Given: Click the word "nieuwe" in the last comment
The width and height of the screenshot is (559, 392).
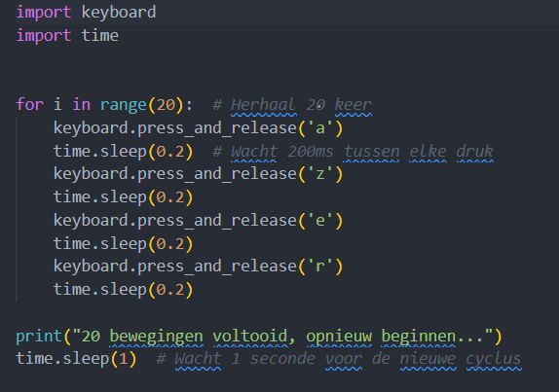Looking at the screenshot, I should point(428,359).
